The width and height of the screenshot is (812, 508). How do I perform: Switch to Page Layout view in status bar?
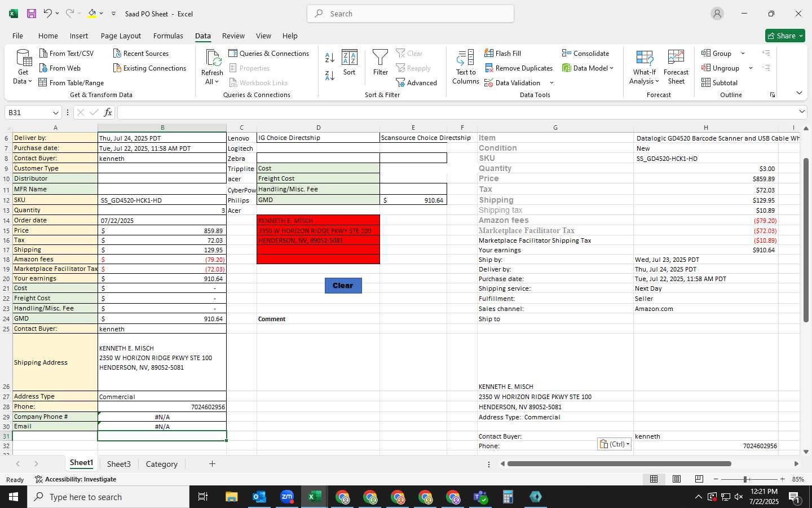tap(677, 479)
